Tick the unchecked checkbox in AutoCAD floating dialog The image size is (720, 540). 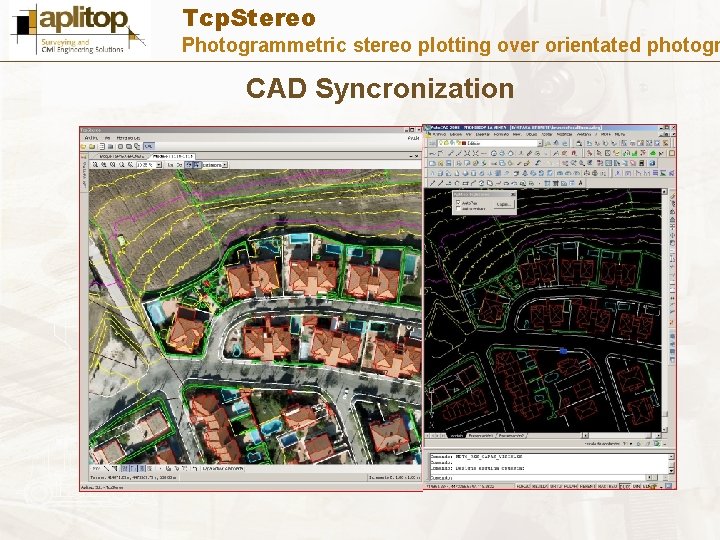(458, 209)
